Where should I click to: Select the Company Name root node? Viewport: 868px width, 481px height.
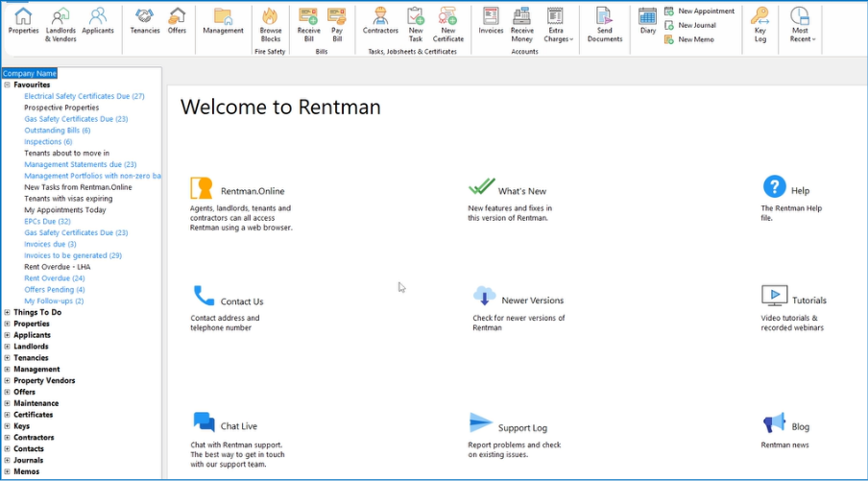30,73
